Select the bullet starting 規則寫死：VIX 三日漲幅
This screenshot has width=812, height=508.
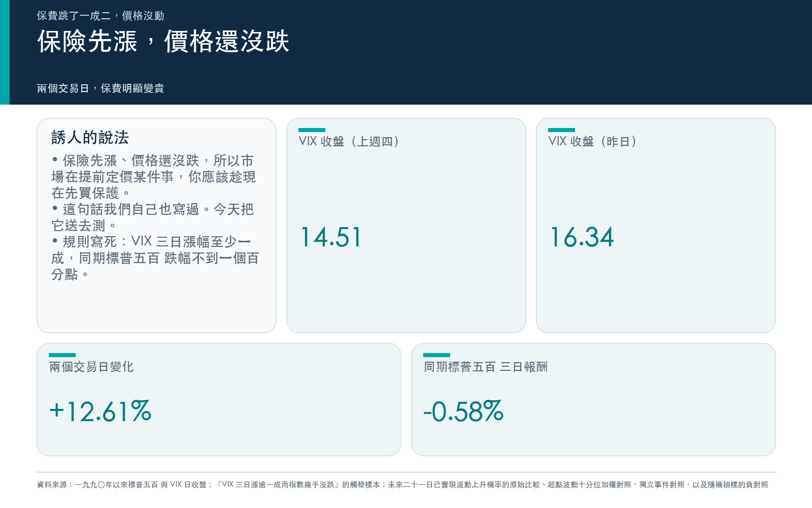[155, 258]
